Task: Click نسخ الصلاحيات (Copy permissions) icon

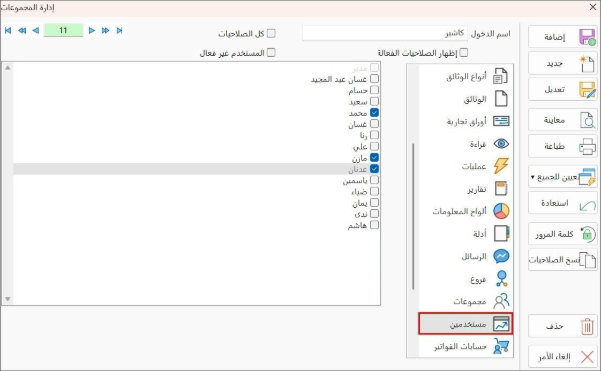Action: coord(588,260)
